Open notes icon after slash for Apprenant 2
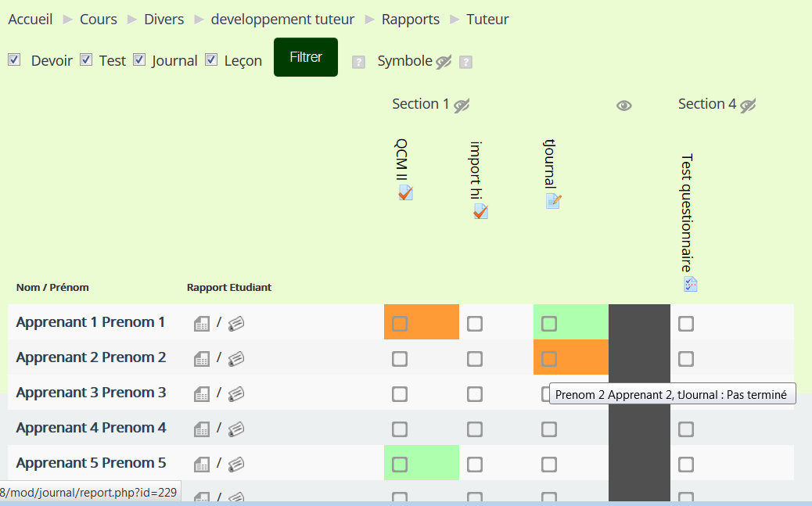The height and width of the screenshot is (506, 812). [x=236, y=358]
